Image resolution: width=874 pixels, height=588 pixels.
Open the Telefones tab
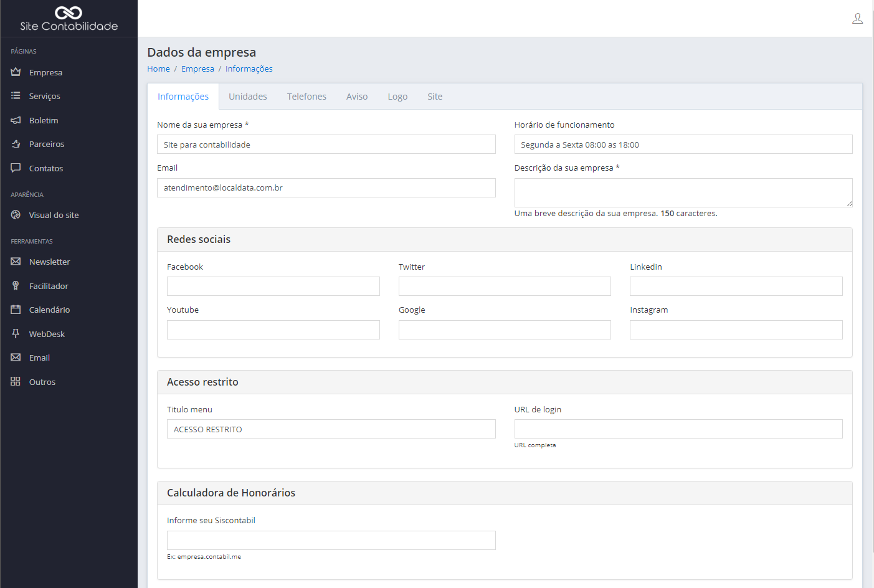pos(306,97)
